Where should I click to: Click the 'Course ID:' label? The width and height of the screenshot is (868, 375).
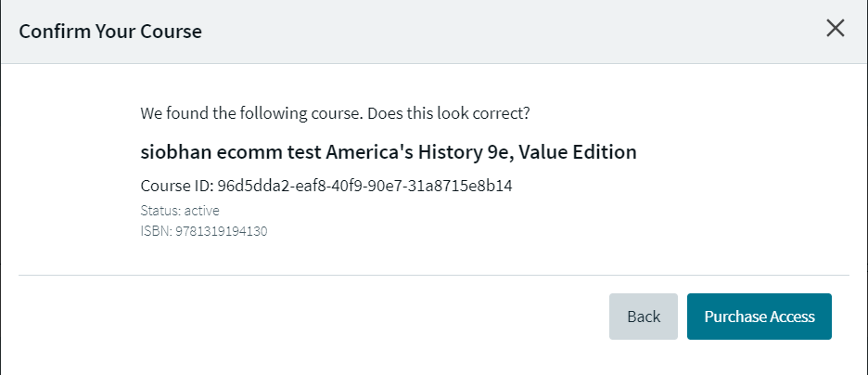pos(176,186)
